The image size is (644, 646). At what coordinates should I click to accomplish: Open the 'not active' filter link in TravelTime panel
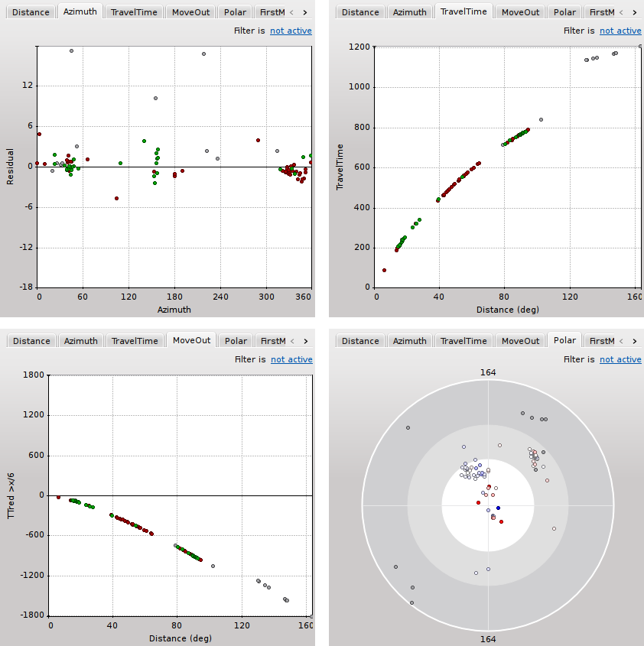click(620, 31)
